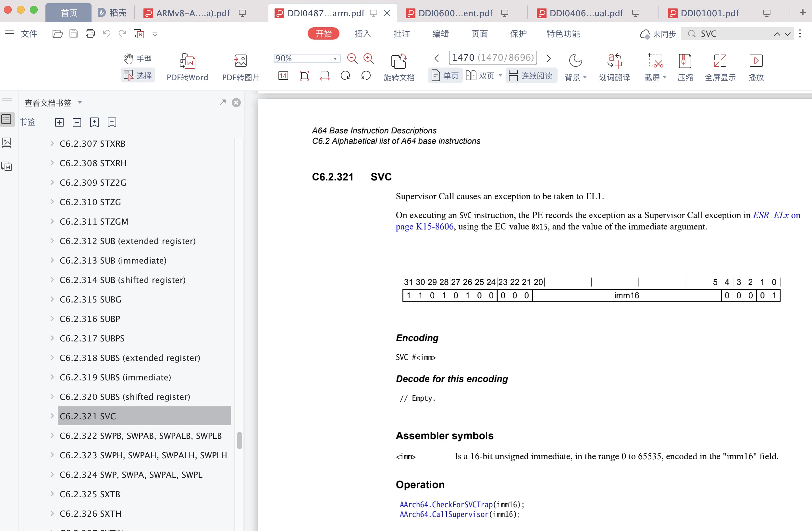The width and height of the screenshot is (812, 531).
Task: Toggle 单页 single page view
Action: [445, 75]
